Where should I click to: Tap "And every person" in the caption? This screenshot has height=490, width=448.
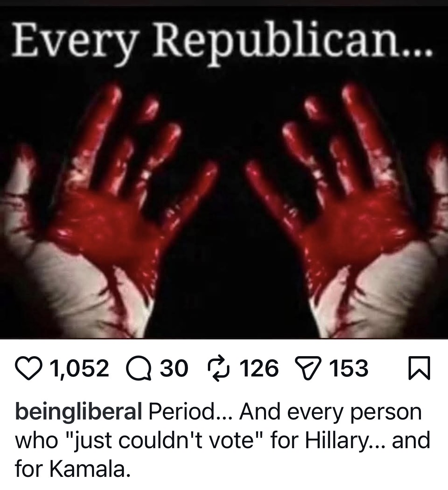(330, 412)
